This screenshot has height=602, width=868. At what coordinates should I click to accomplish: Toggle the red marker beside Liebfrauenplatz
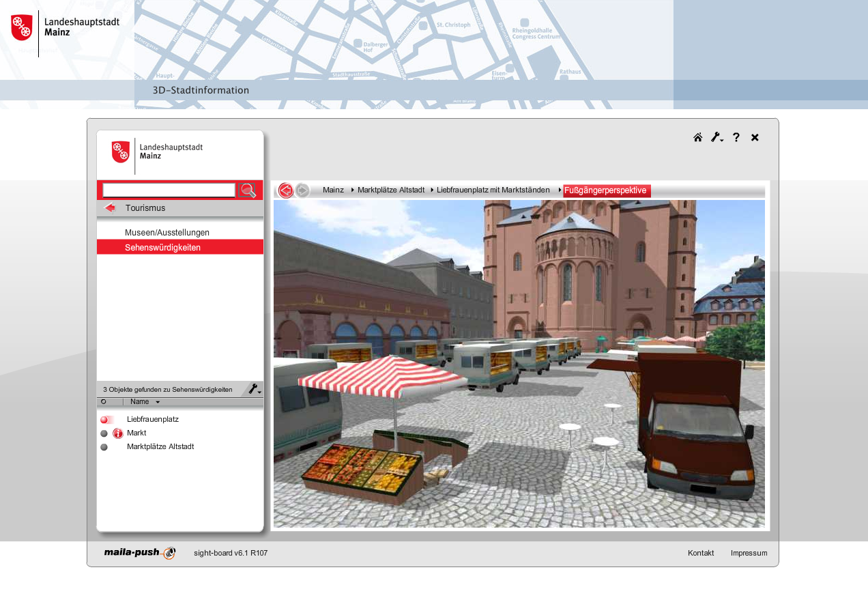click(x=106, y=420)
